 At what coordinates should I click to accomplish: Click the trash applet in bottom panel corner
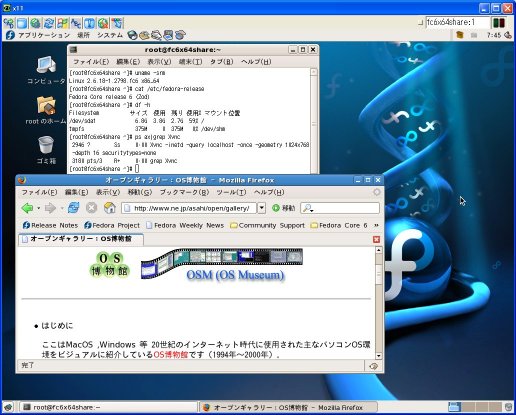pyautogui.click(x=508, y=407)
